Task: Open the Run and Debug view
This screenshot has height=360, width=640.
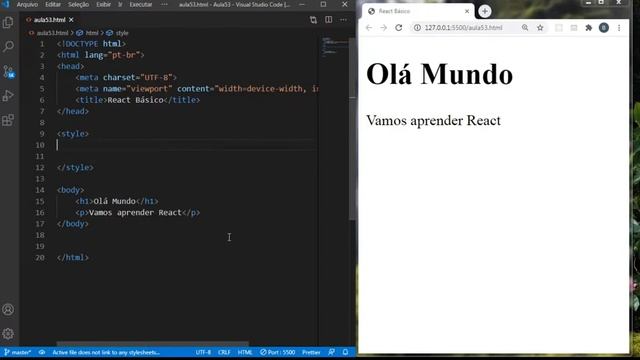Action: 8,96
